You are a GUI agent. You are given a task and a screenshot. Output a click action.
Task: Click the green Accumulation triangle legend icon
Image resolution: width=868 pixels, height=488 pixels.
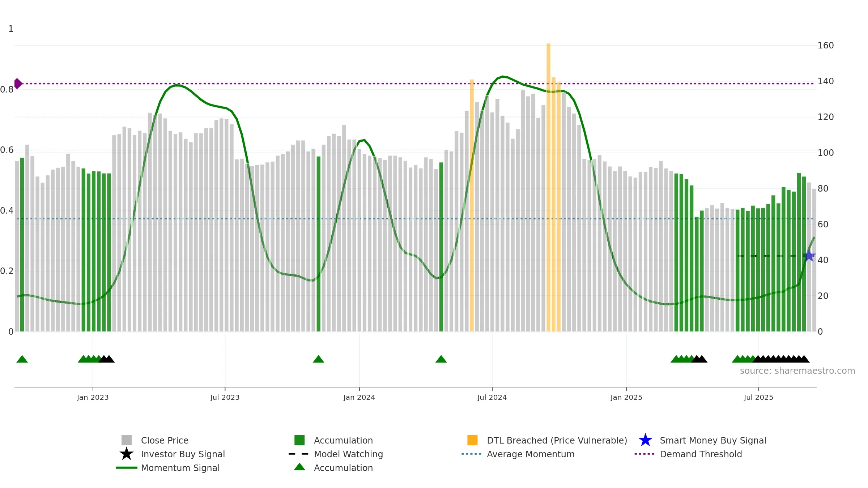[x=299, y=467]
